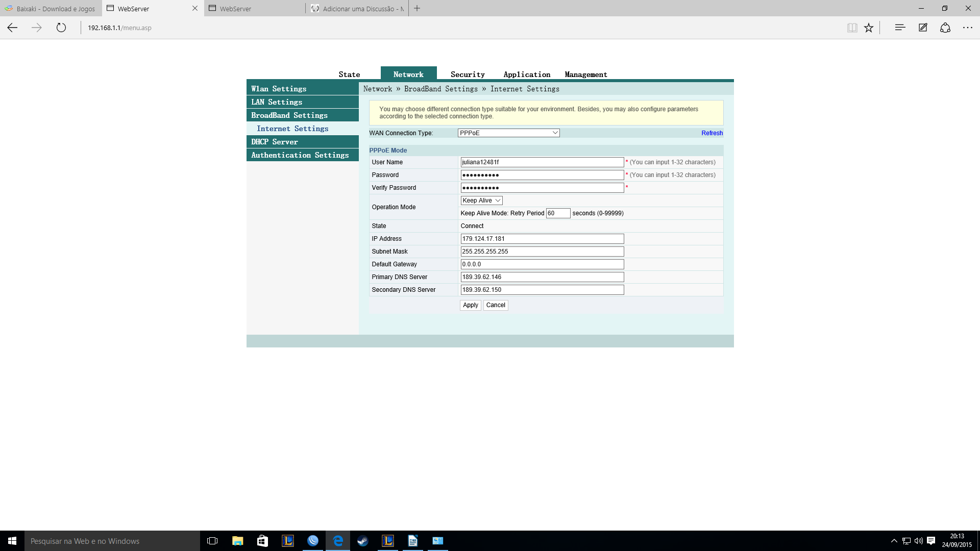Screen dimensions: 980x551
Task: Open the Hub icon in Edge
Action: point(900,28)
